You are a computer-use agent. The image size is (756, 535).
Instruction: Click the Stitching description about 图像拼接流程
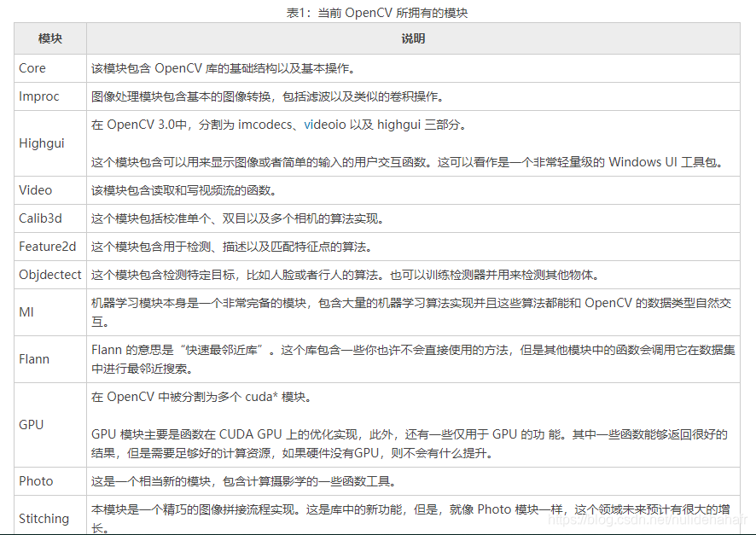410,518
